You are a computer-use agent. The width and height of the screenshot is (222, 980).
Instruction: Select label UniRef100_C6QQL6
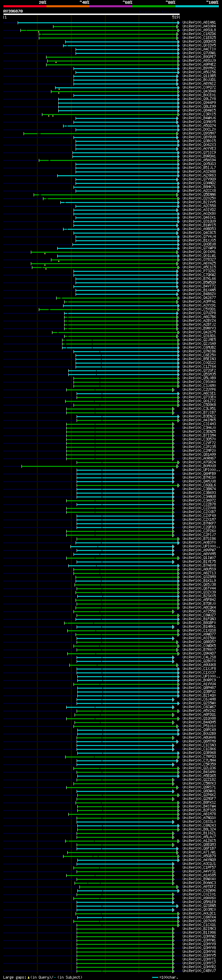coord(199,485)
